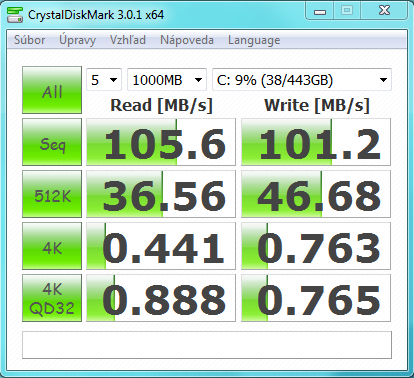Start the 512K random test

click(x=52, y=194)
